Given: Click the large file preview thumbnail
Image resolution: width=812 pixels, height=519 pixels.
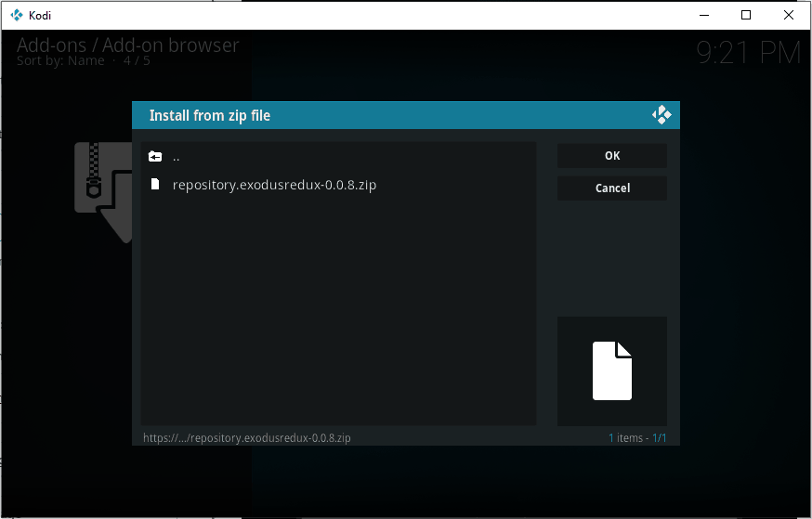Looking at the screenshot, I should pyautogui.click(x=612, y=371).
